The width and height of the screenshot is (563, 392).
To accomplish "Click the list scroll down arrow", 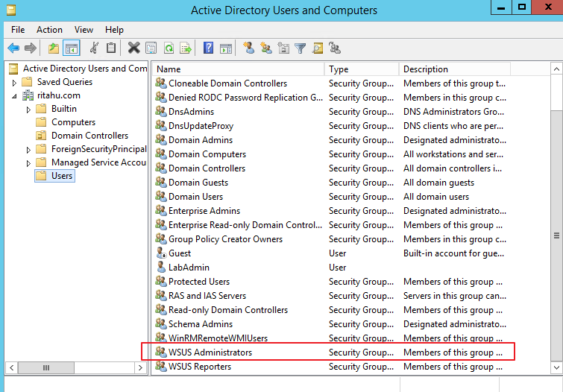I will point(556,367).
